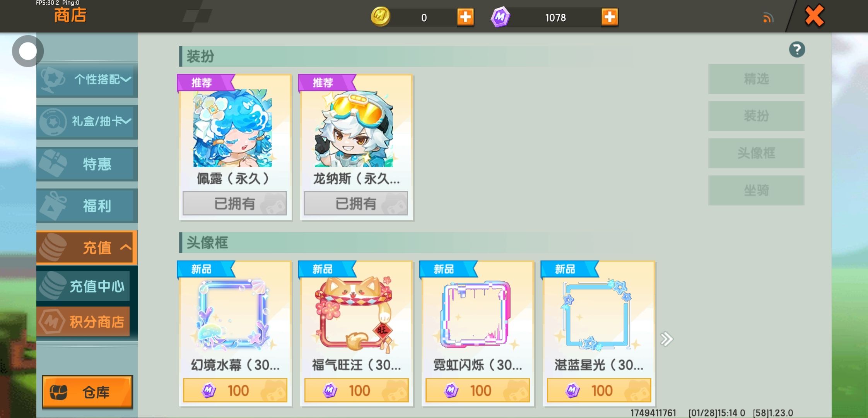Tap the broadcast signal icon
The image size is (868, 418).
click(x=768, y=18)
